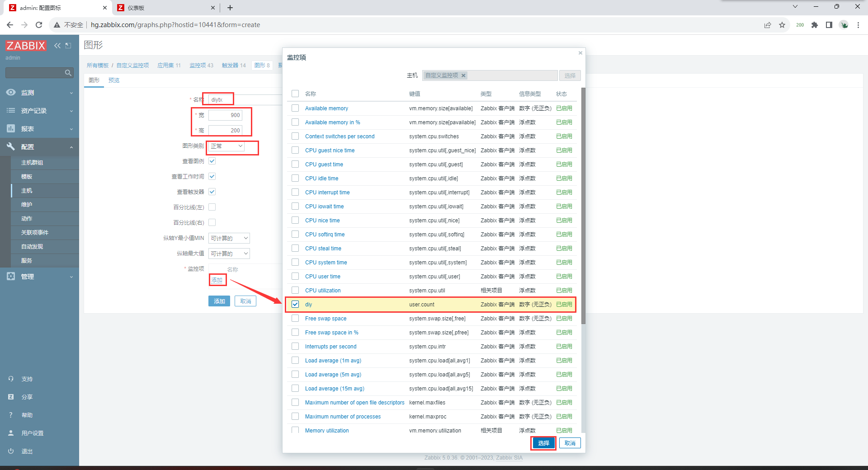Open the 资产记录 inventory list icon
Image resolution: width=868 pixels, height=470 pixels.
(11, 110)
